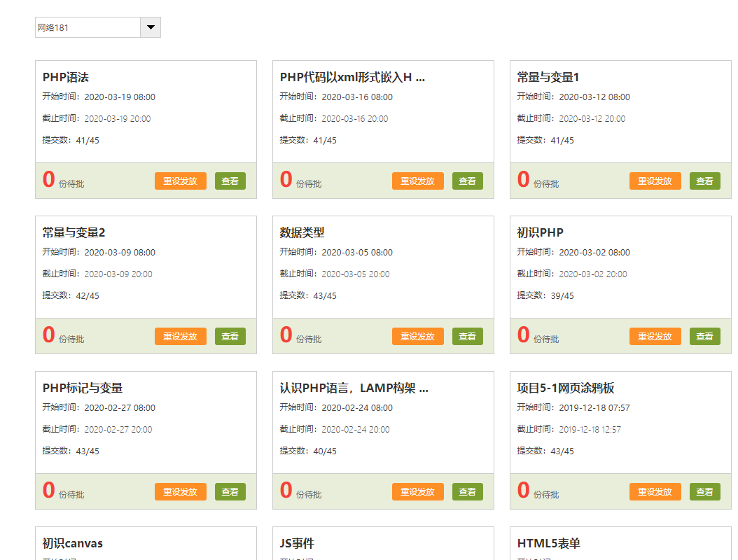The image size is (738, 560).
Task: Click the 初识canvas card title
Action: click(x=73, y=543)
